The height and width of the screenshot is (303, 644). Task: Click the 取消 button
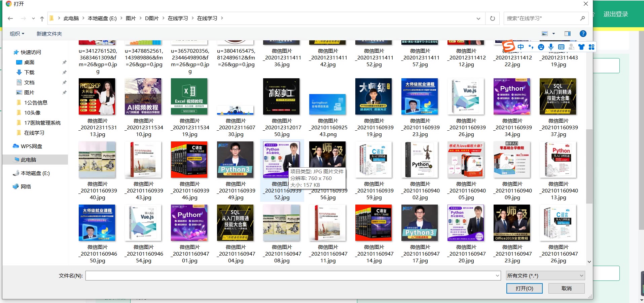[566, 288]
